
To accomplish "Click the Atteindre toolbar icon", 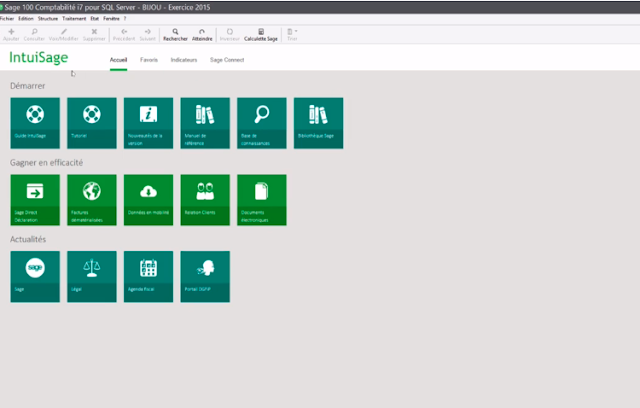I will click(202, 35).
